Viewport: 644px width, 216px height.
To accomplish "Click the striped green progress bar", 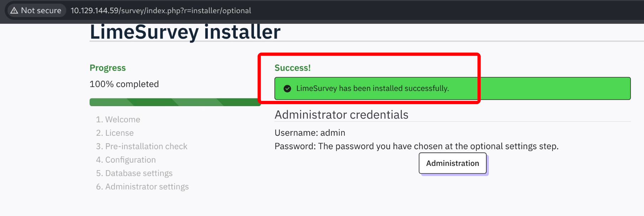I will (175, 102).
